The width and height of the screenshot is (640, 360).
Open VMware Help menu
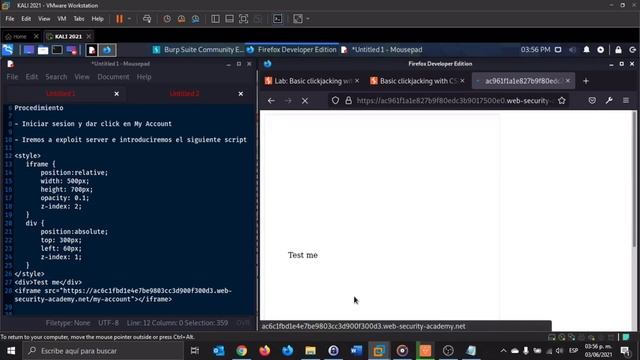[x=97, y=19]
